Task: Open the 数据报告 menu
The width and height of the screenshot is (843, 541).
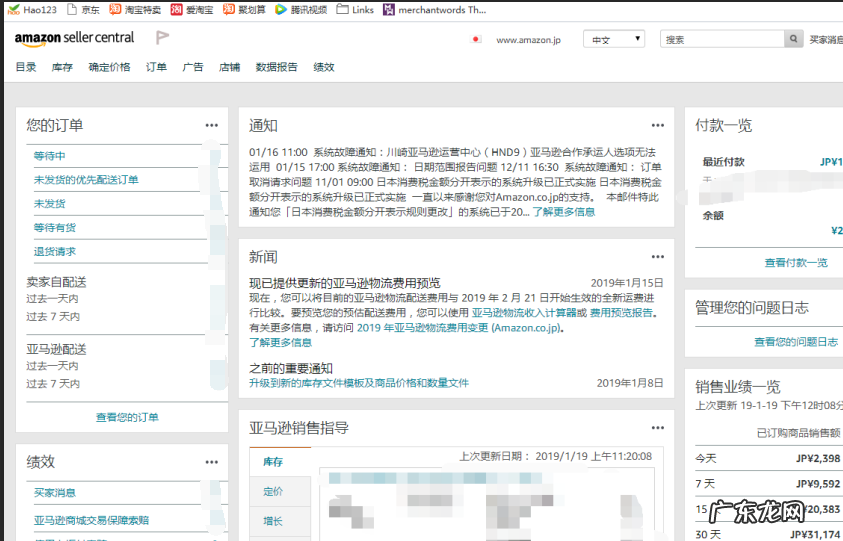Action: pyautogui.click(x=277, y=67)
